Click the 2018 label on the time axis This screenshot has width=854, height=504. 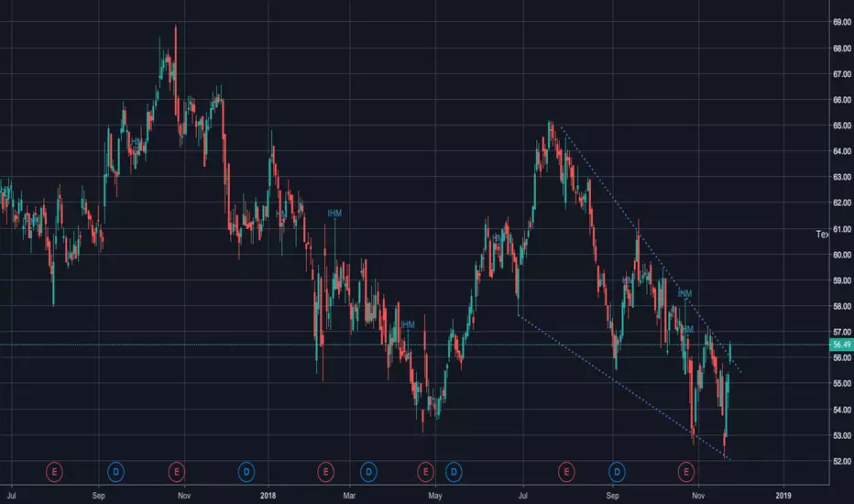pyautogui.click(x=268, y=495)
